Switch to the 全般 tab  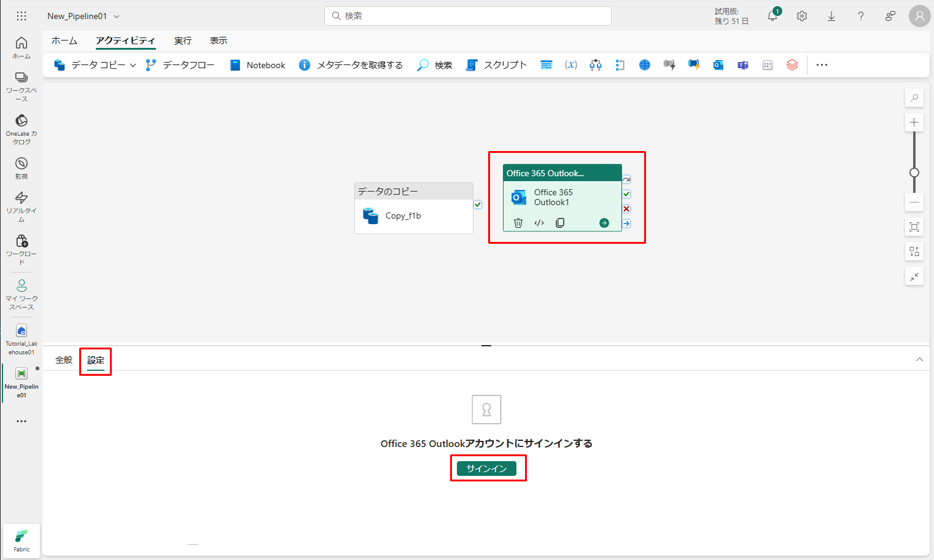[x=64, y=360]
